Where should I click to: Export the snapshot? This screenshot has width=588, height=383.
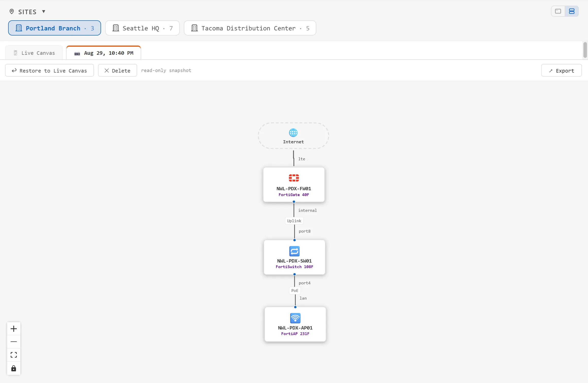(562, 71)
